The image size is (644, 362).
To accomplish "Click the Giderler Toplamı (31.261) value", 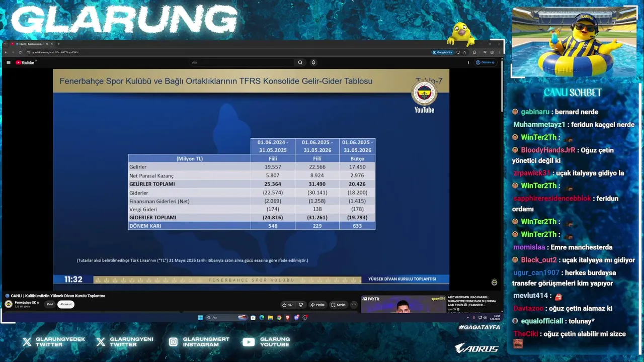I will [317, 218].
